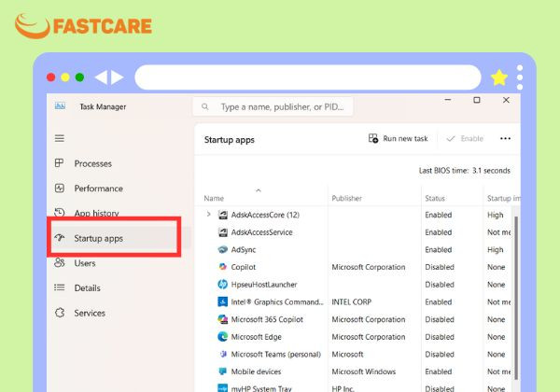Open the hamburger navigation menu
560x392 pixels.
[60, 138]
